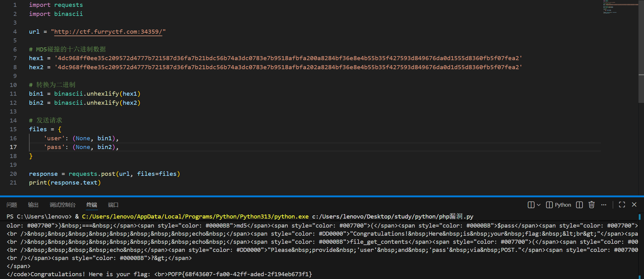
Task: Click the '# 转换为二进制' comment
Action: click(52, 85)
